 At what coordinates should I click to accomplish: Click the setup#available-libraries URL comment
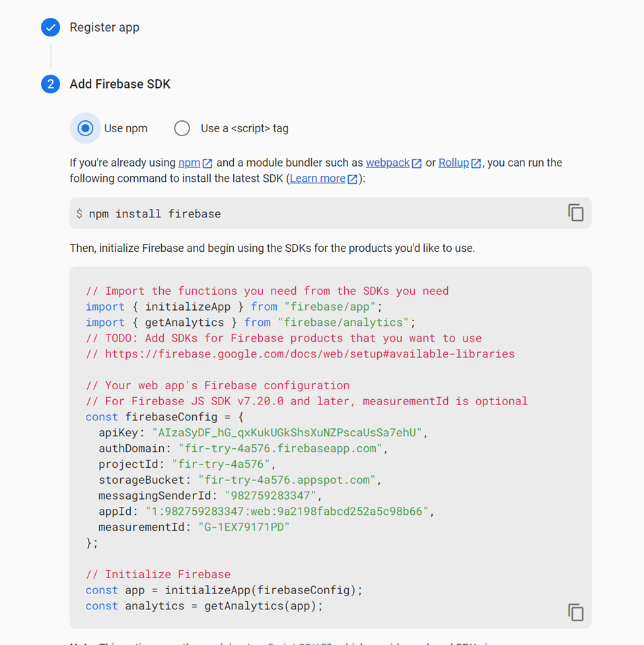point(301,354)
